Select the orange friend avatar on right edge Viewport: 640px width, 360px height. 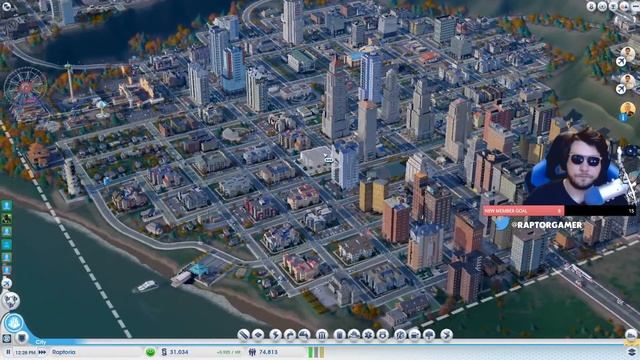point(628,109)
